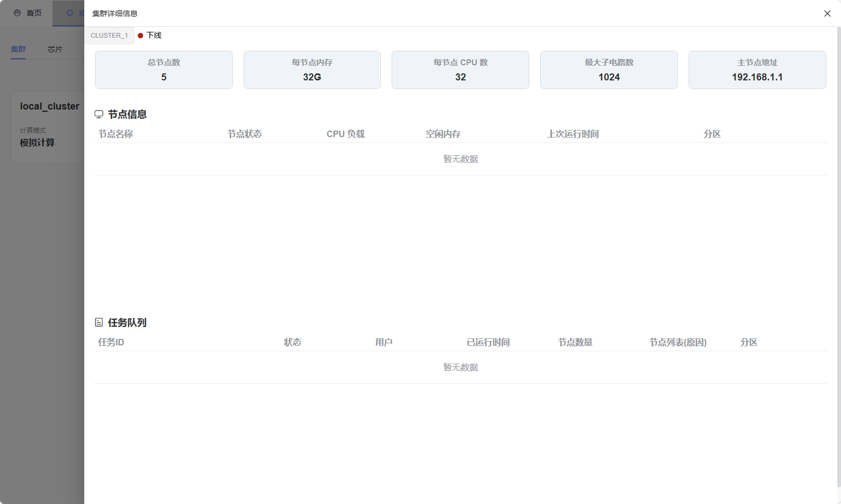Click the 每节点内存 32G card

(x=312, y=70)
